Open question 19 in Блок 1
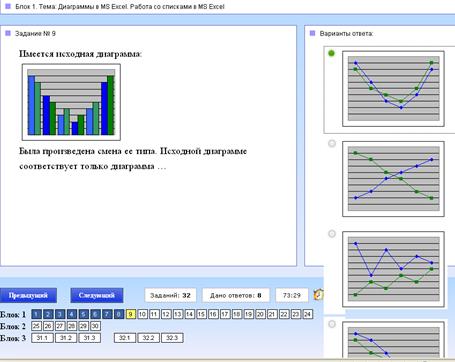Image resolution: width=455 pixels, height=362 pixels. (248, 314)
